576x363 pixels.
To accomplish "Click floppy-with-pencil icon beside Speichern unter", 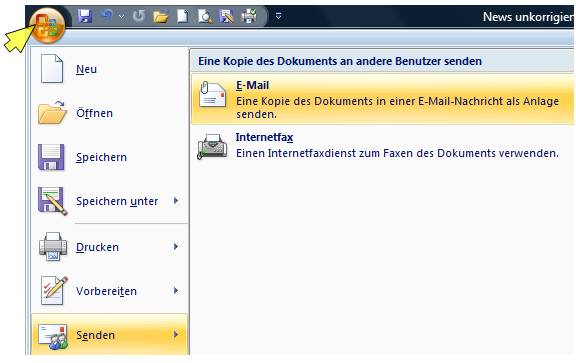I will (53, 201).
